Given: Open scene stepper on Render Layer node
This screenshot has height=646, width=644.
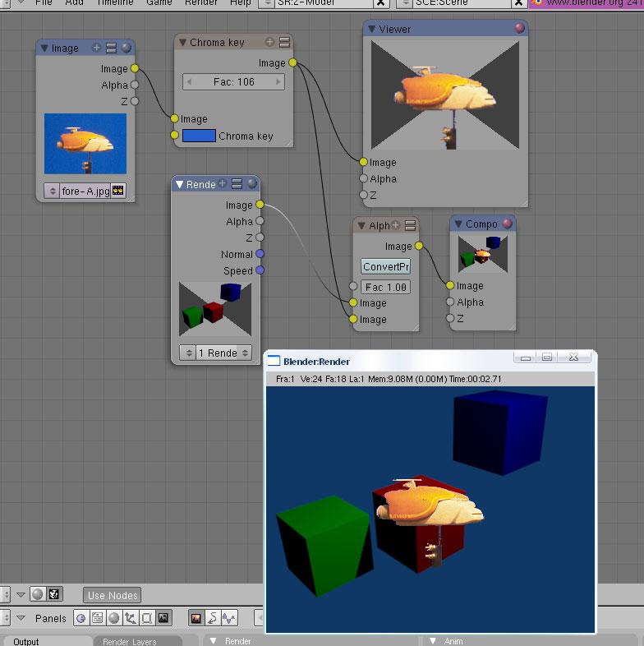Looking at the screenshot, I should (x=188, y=353).
